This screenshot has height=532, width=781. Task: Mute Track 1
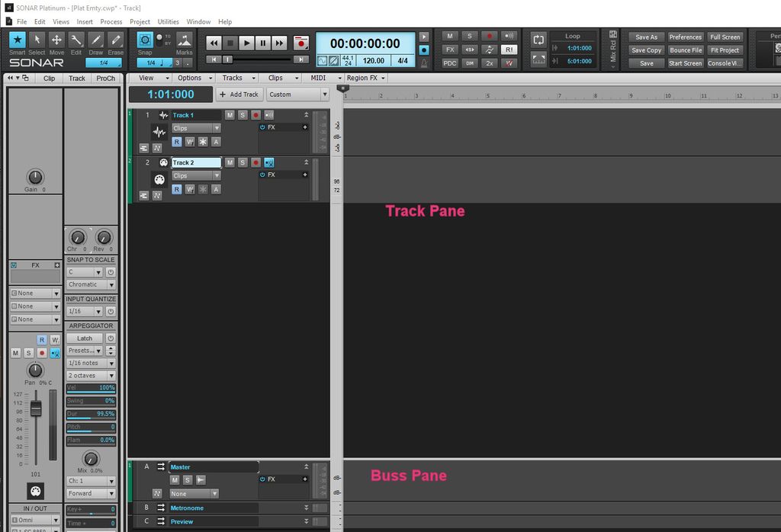coord(230,115)
